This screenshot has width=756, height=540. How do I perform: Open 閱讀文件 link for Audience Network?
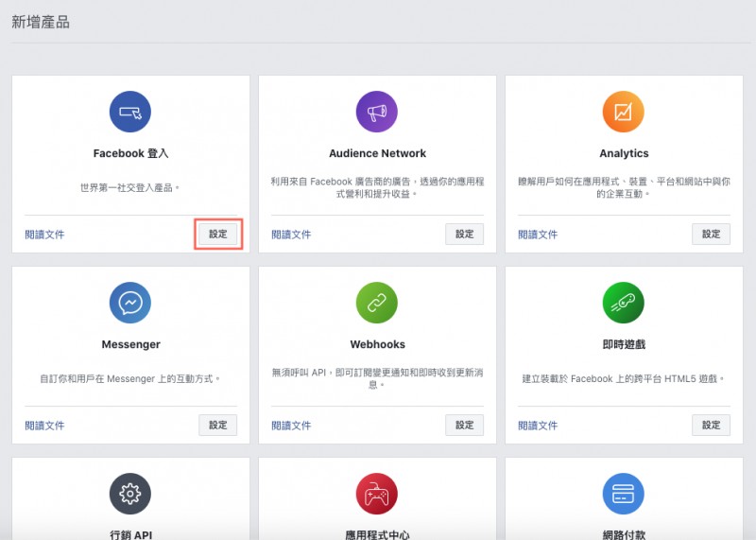pyautogui.click(x=291, y=235)
